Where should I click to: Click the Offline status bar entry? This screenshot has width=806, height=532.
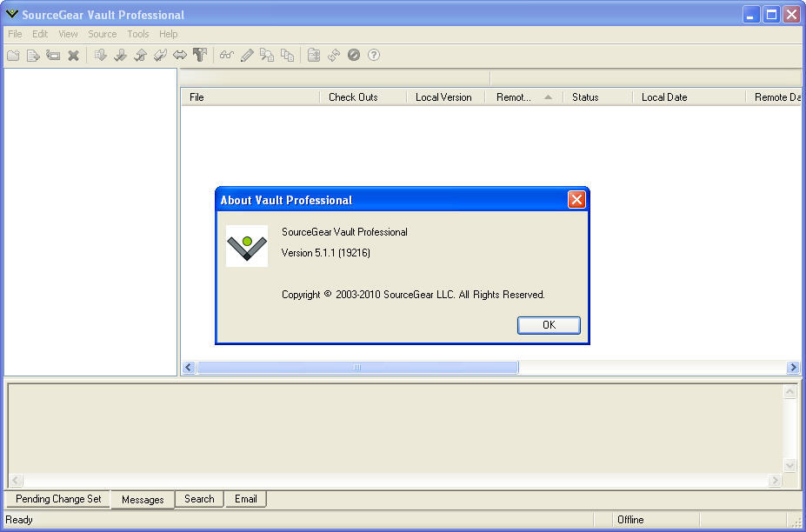(x=630, y=520)
